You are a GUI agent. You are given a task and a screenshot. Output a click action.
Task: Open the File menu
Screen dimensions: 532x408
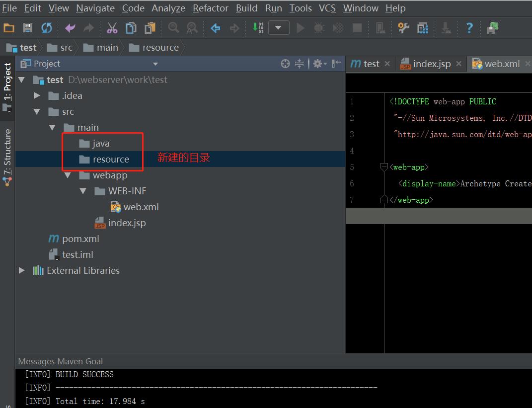tap(9, 8)
